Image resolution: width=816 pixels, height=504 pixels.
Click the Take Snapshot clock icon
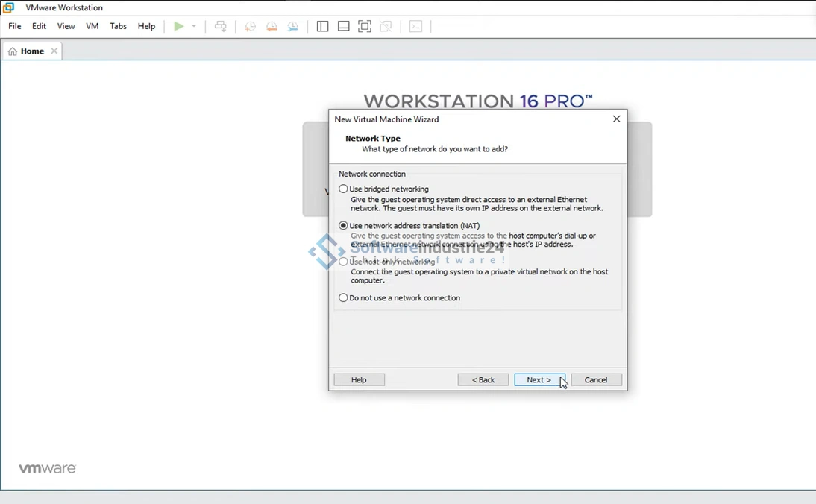[251, 26]
